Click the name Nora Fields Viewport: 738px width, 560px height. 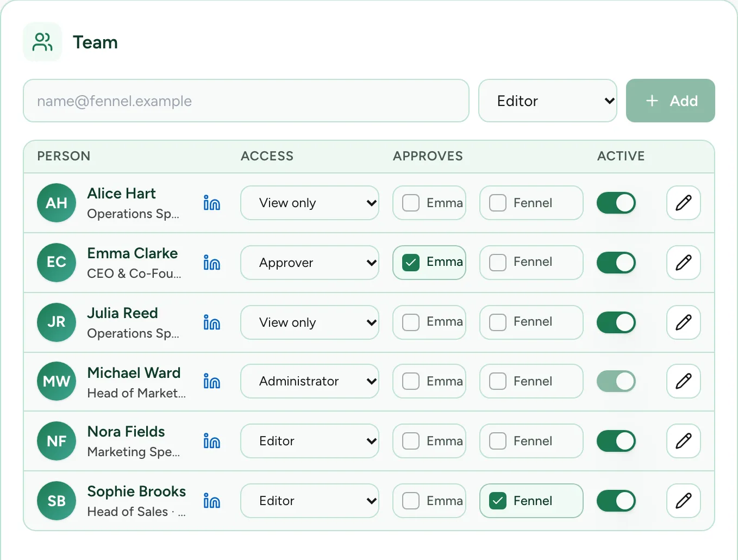pyautogui.click(x=126, y=432)
